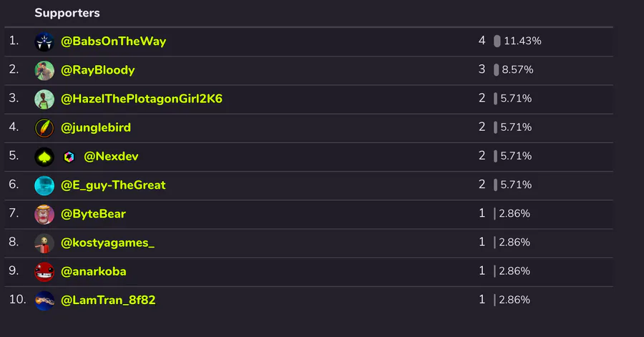644x337 pixels.
Task: Click LamTran_8f82's avatar thumbnail
Action: (x=44, y=301)
